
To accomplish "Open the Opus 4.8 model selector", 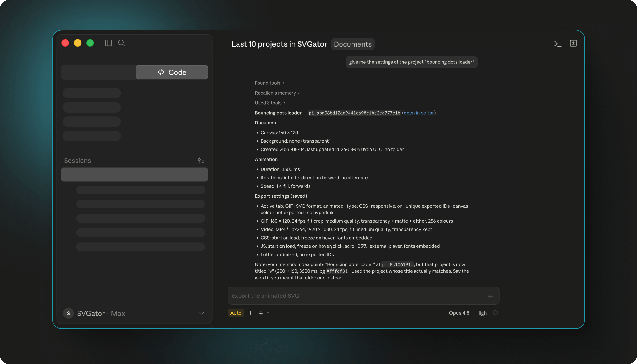I will tap(459, 313).
